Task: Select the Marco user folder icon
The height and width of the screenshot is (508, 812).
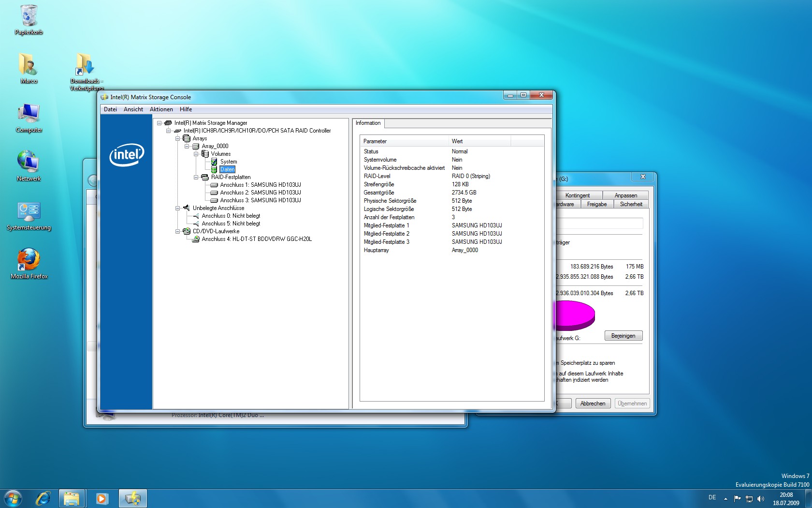Action: (29, 68)
